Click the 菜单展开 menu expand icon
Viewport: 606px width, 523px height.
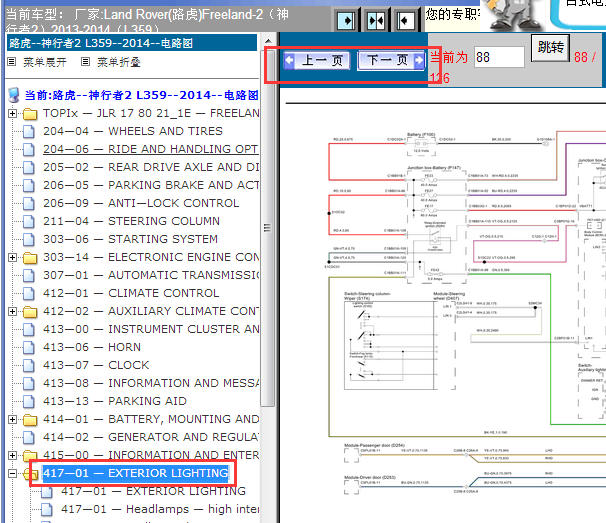pos(12,61)
